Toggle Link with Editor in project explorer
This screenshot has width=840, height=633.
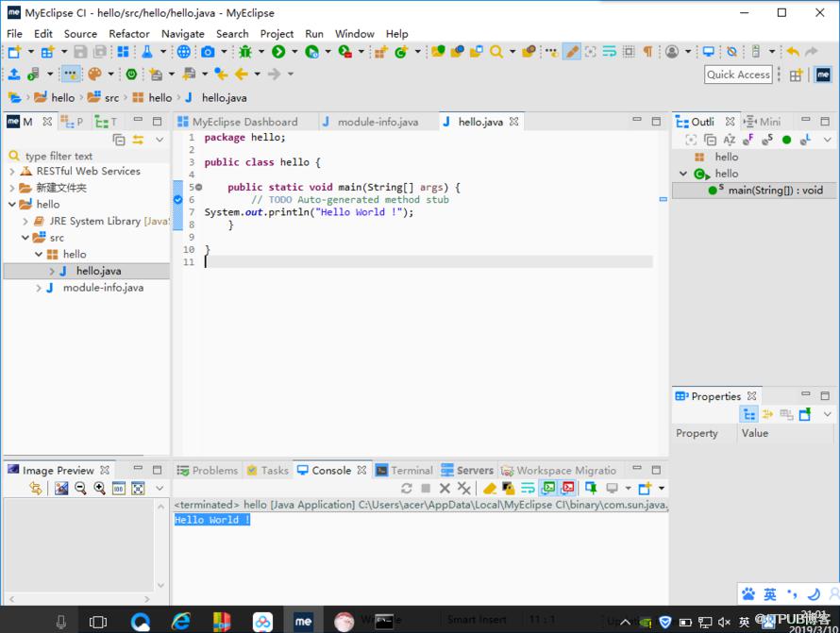click(x=138, y=140)
